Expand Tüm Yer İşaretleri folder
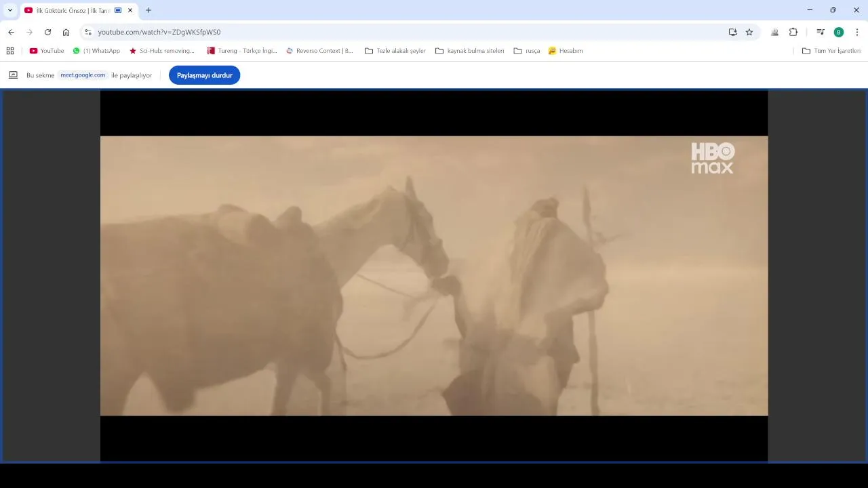This screenshot has height=488, width=868. coord(831,51)
